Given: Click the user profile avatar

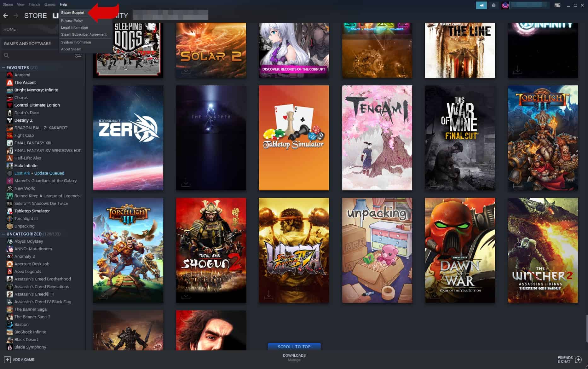Looking at the screenshot, I should (505, 5).
